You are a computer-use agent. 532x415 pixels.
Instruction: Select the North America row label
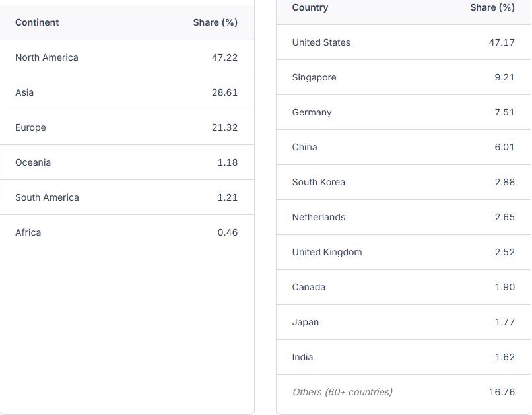(x=46, y=57)
